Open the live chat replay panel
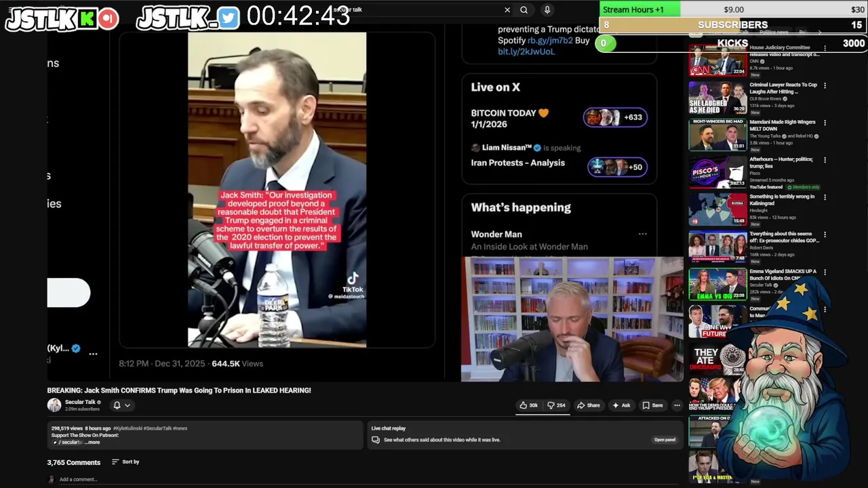Screen dimensions: 868x488 coord(665,440)
